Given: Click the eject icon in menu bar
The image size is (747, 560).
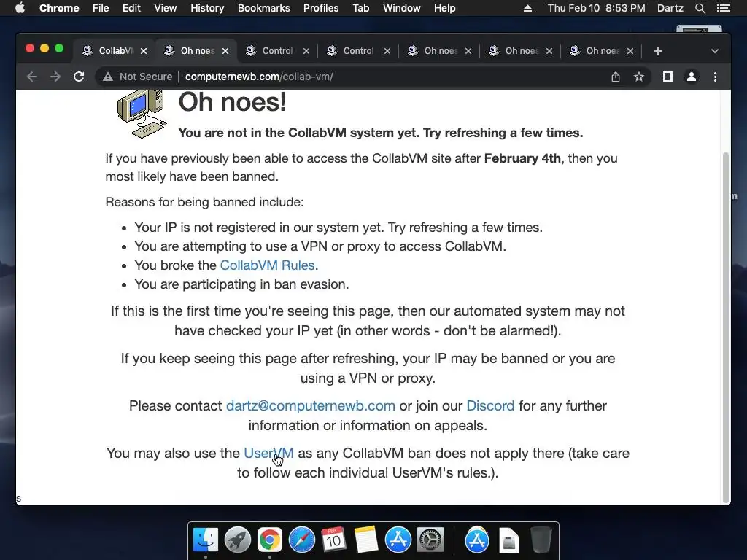Looking at the screenshot, I should click(x=528, y=8).
